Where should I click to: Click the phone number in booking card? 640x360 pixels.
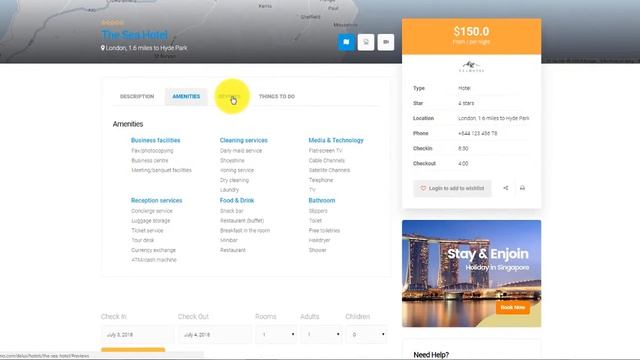tap(478, 133)
